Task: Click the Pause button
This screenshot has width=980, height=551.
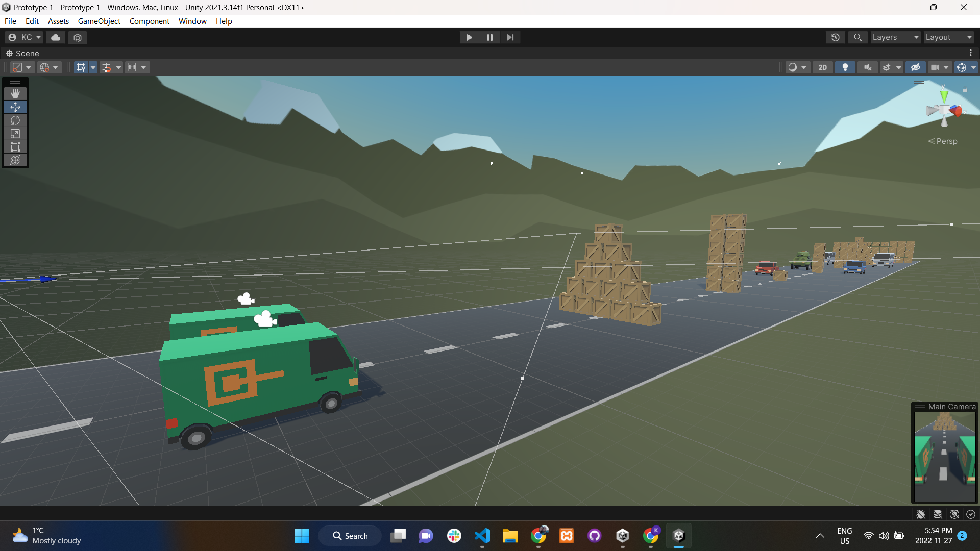Action: point(490,37)
